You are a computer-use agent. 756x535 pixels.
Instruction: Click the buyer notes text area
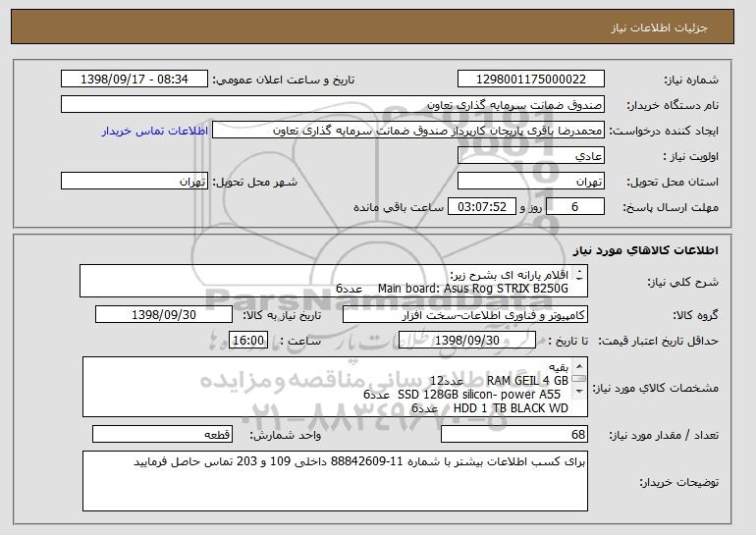coord(335,481)
